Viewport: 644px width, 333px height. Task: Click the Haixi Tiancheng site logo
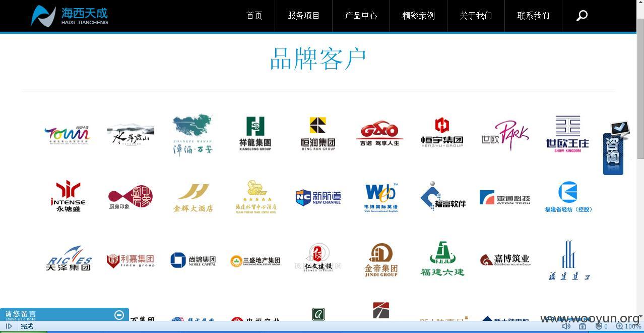70,16
